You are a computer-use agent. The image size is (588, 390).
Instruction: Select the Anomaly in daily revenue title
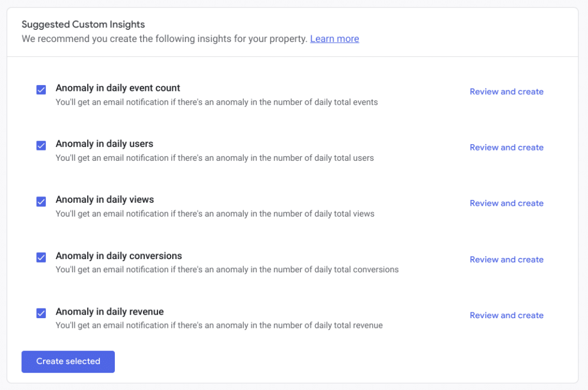[x=109, y=311]
